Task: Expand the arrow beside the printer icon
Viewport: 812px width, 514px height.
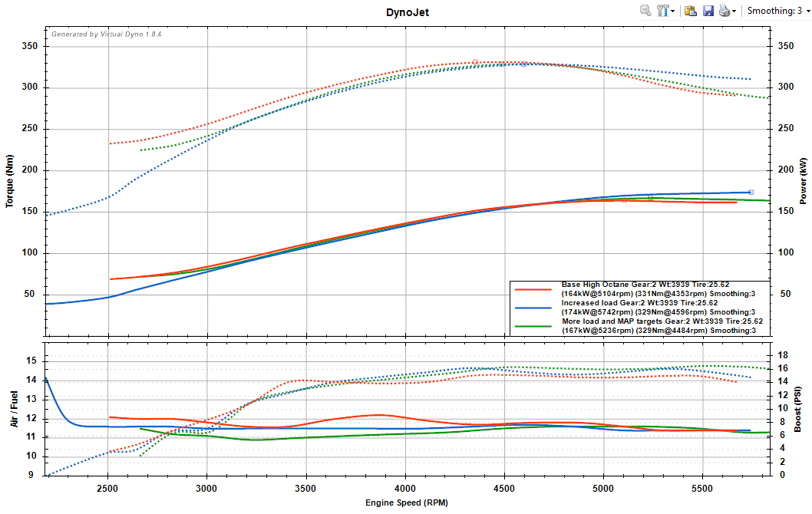Action: click(734, 11)
